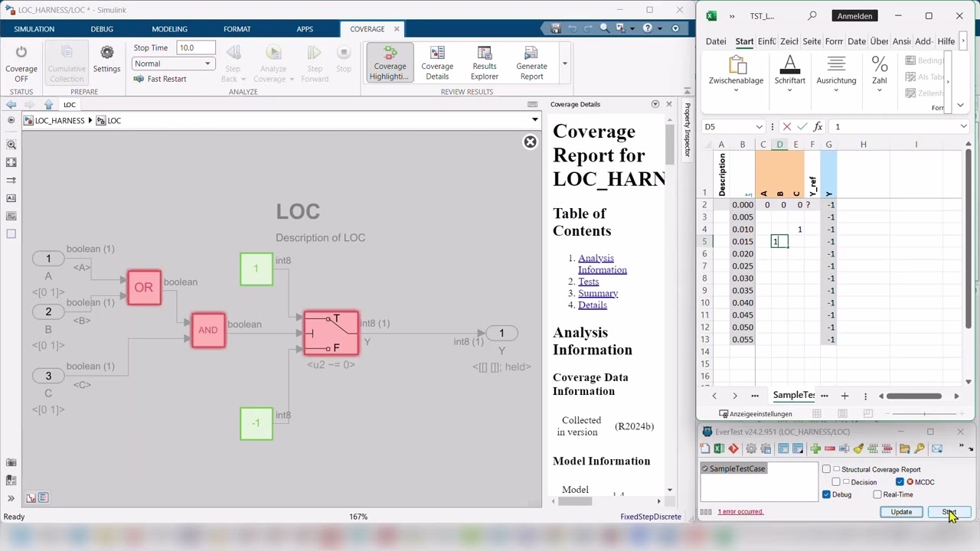
Task: Expand Zwischenablage group in Excel
Action: click(x=736, y=90)
